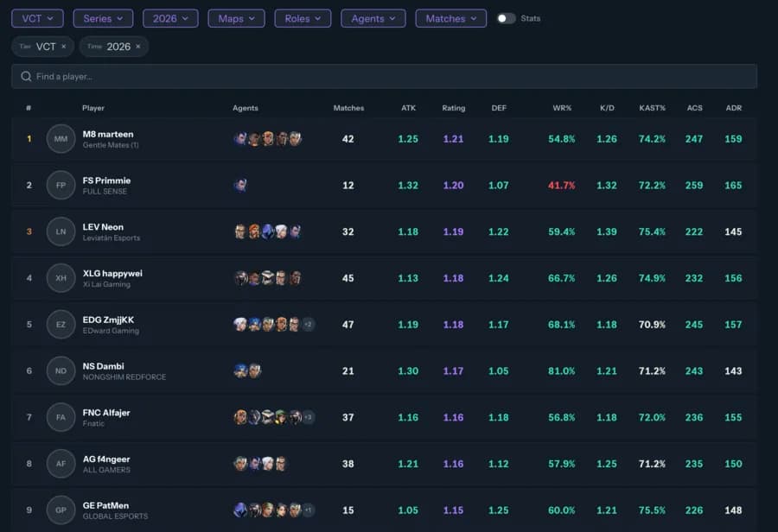Click the 81.0% win rate value
The height and width of the screenshot is (532, 778).
coord(562,370)
